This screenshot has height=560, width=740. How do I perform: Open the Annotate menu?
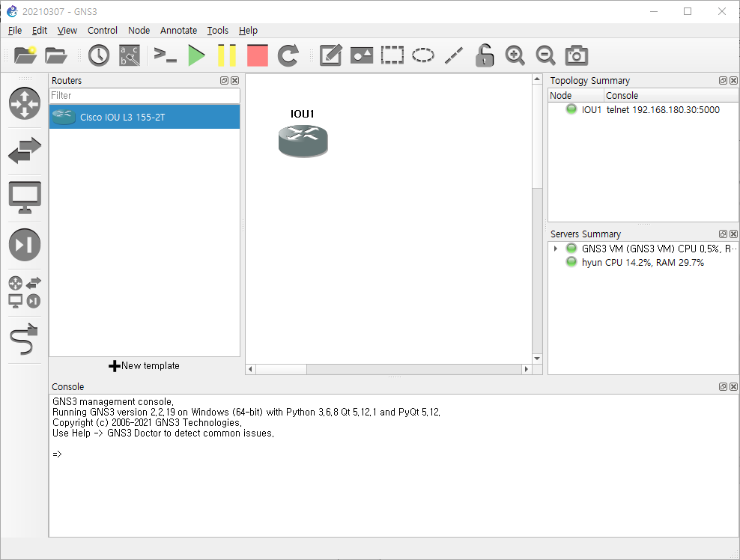tap(178, 30)
